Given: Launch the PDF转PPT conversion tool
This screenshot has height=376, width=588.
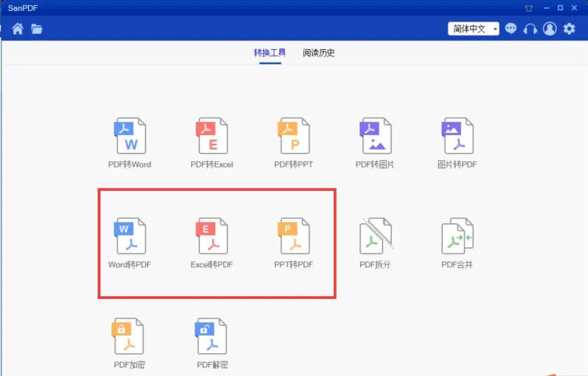Looking at the screenshot, I should pos(293,136).
